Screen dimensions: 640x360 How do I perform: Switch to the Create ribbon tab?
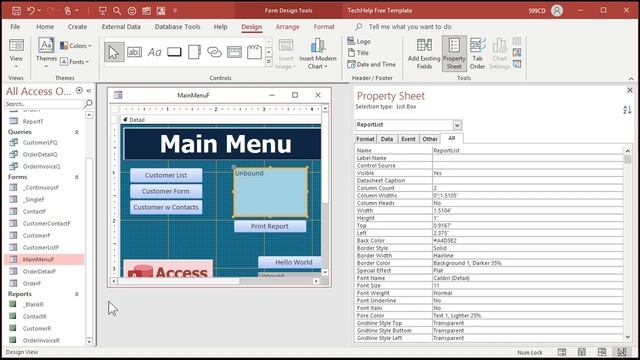click(77, 27)
